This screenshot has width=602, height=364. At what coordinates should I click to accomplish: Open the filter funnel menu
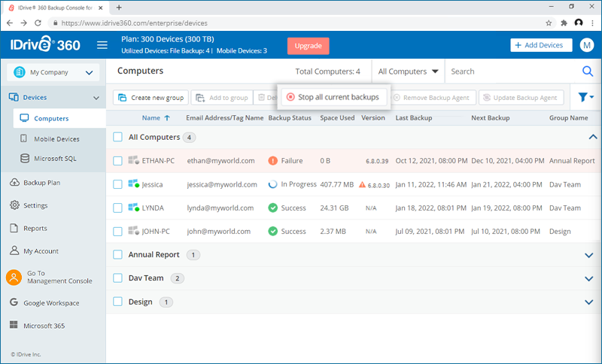pyautogui.click(x=586, y=98)
